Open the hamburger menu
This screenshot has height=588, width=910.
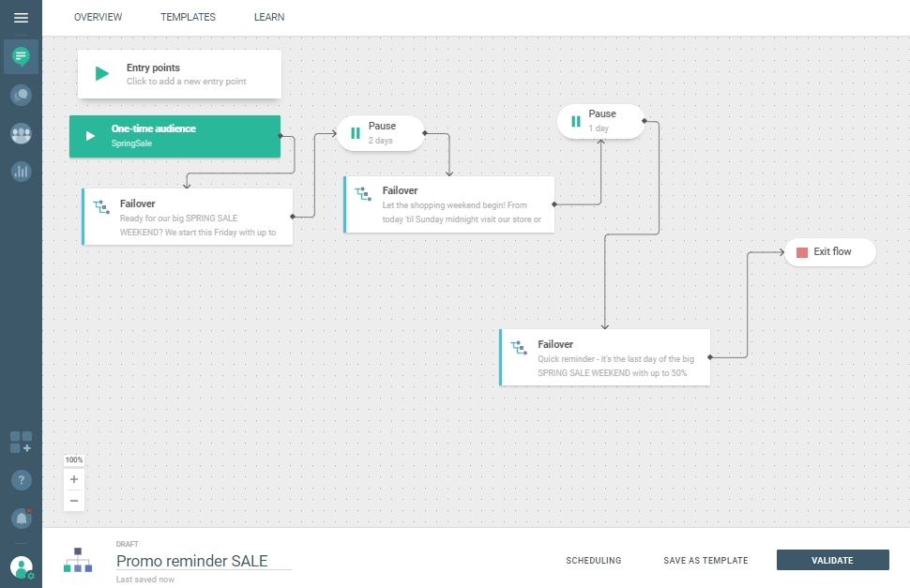click(21, 18)
